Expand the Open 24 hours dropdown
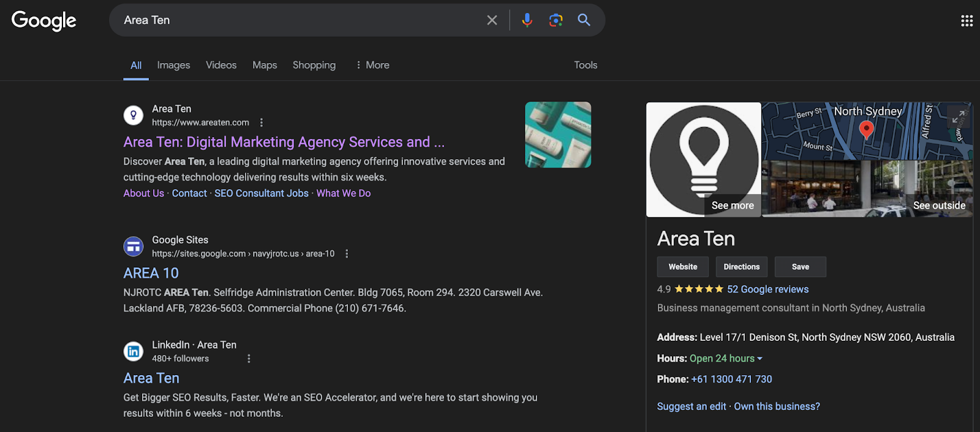Image resolution: width=980 pixels, height=432 pixels. click(726, 359)
